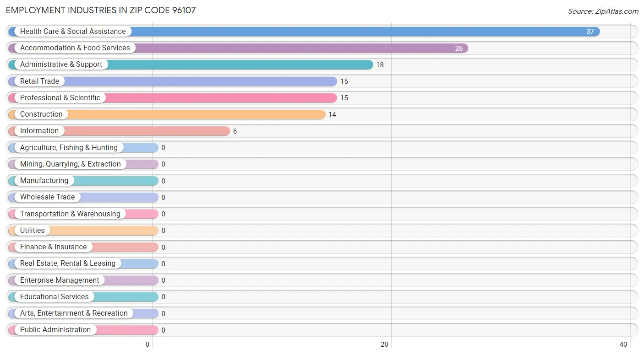
Task: Click the 0 value beside Public Administration
Action: [x=163, y=330]
